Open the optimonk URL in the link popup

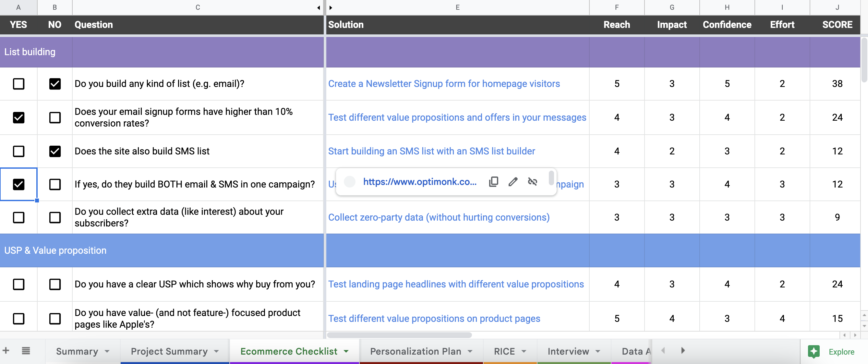[419, 182]
